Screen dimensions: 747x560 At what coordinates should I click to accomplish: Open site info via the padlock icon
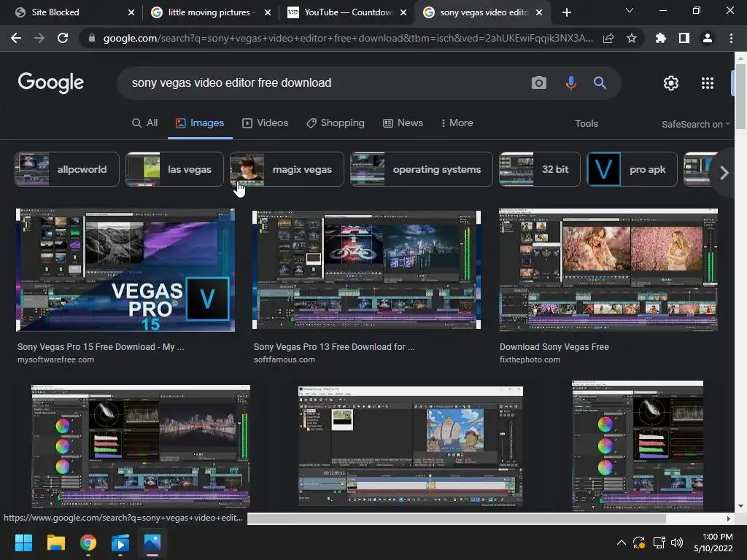[92, 38]
